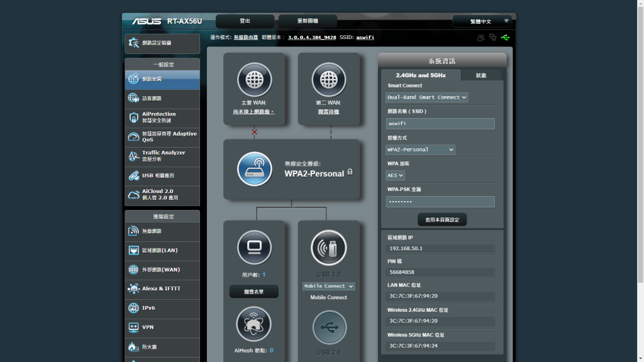Open the firmware version 3.0.0.4.384_9428 link
This screenshot has height=362, width=644.
pyautogui.click(x=312, y=37)
